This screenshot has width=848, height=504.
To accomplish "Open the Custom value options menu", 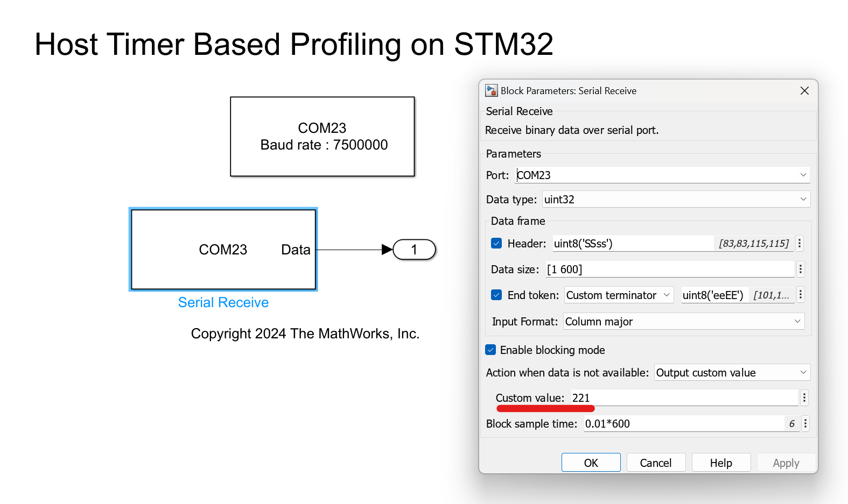I will pyautogui.click(x=804, y=398).
